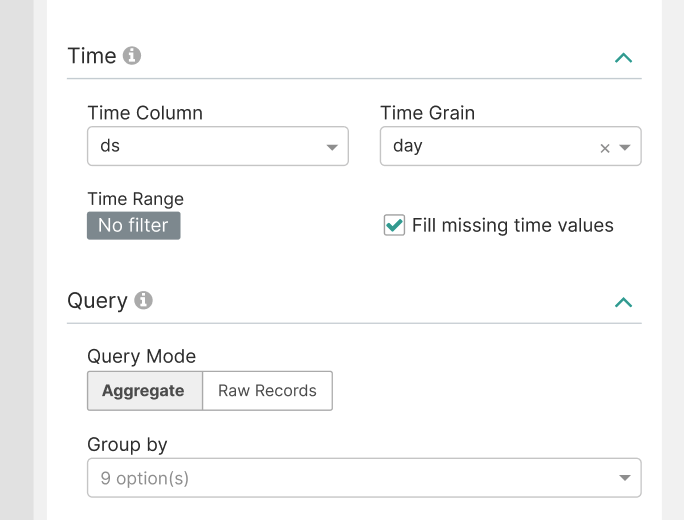684x520 pixels.
Task: Click the Time Range label
Action: (x=135, y=199)
